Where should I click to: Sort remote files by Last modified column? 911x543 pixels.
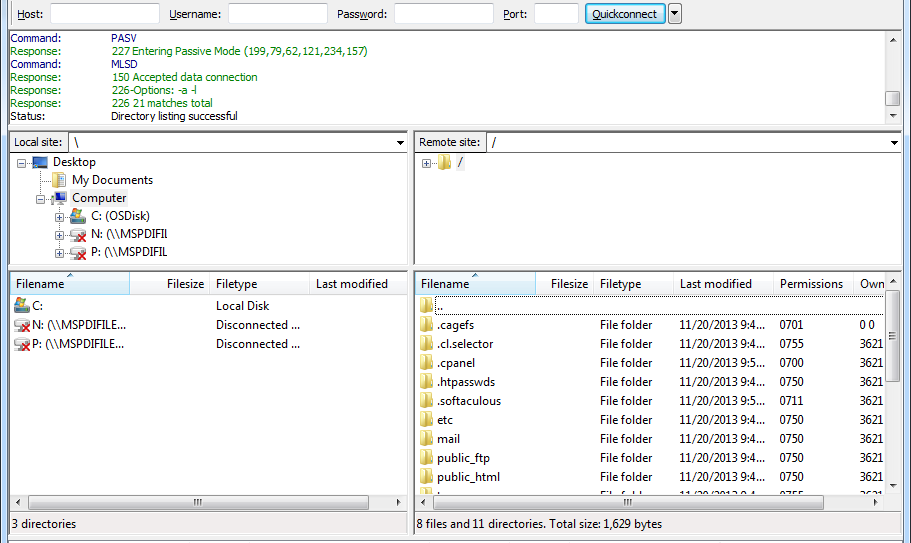coord(716,284)
